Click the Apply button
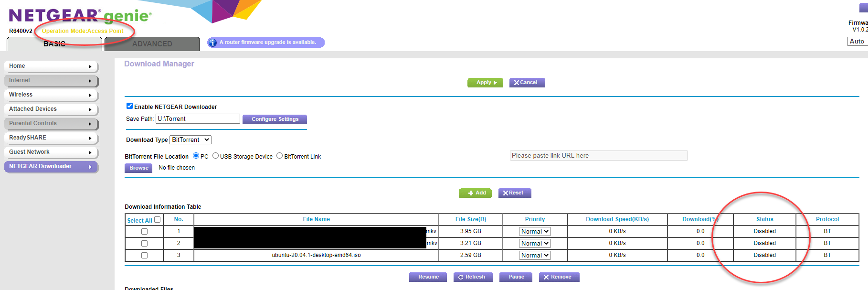The image size is (868, 290). pyautogui.click(x=485, y=83)
